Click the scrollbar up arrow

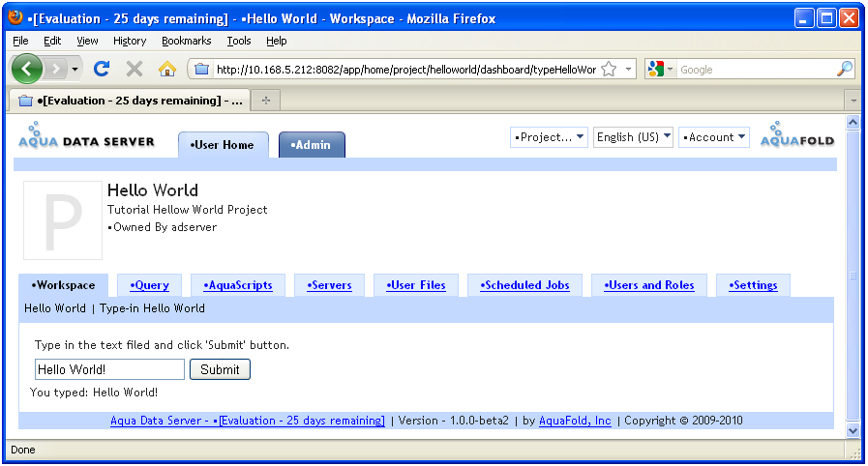[x=853, y=122]
